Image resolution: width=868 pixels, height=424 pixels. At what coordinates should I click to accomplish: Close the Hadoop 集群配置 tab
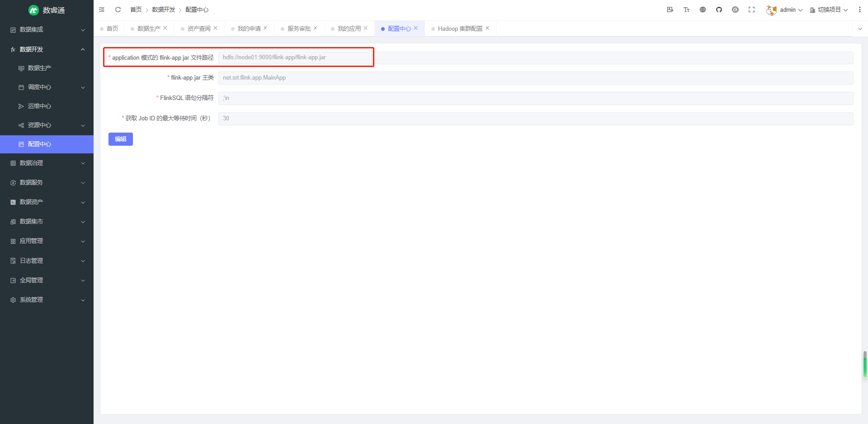pyautogui.click(x=487, y=28)
